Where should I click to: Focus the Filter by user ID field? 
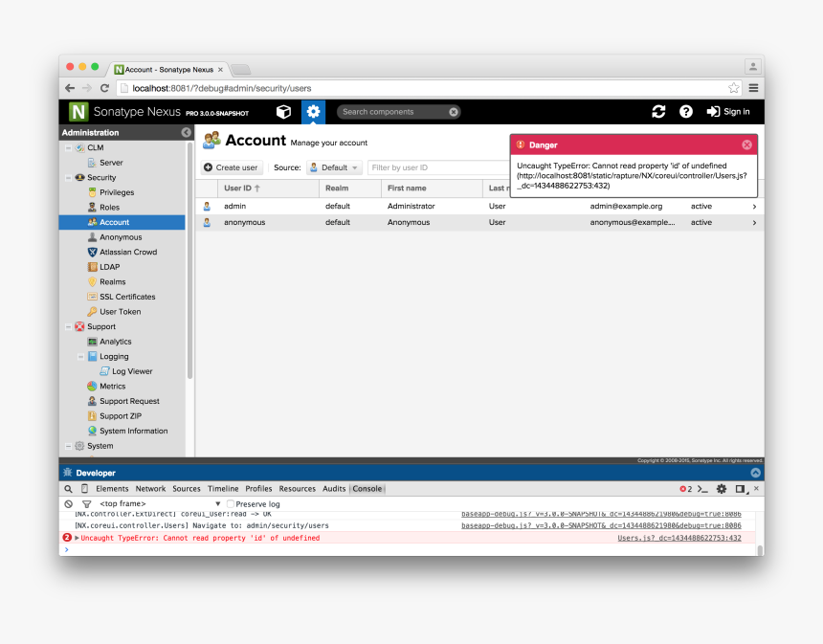point(438,167)
